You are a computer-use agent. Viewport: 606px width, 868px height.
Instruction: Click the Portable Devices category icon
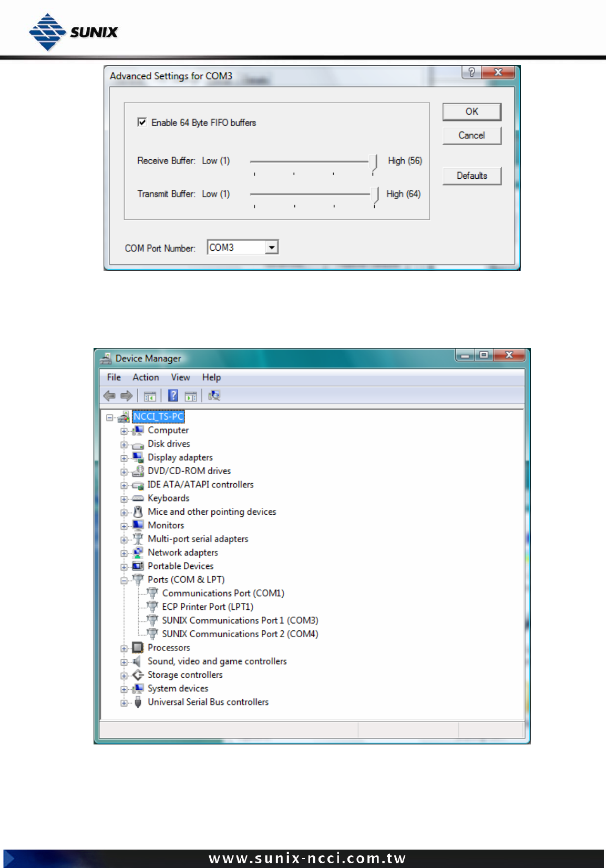pos(138,566)
